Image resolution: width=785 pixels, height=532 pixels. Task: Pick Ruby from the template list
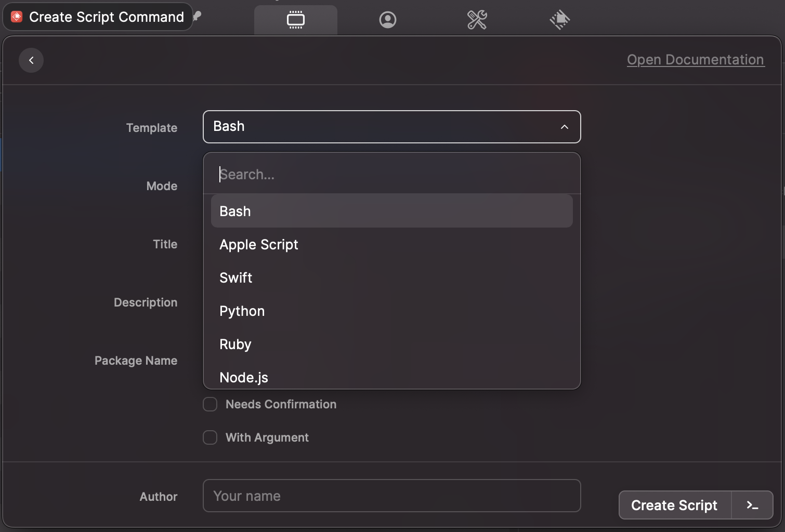pos(392,344)
